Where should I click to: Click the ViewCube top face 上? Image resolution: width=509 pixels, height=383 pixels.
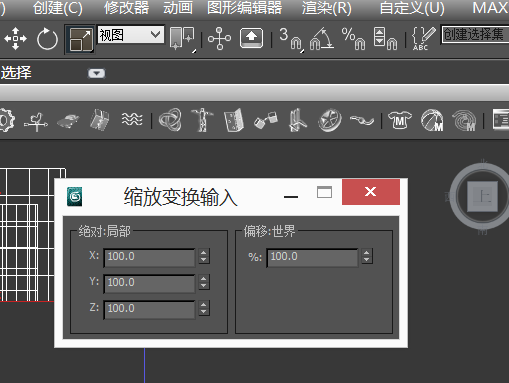(x=482, y=196)
